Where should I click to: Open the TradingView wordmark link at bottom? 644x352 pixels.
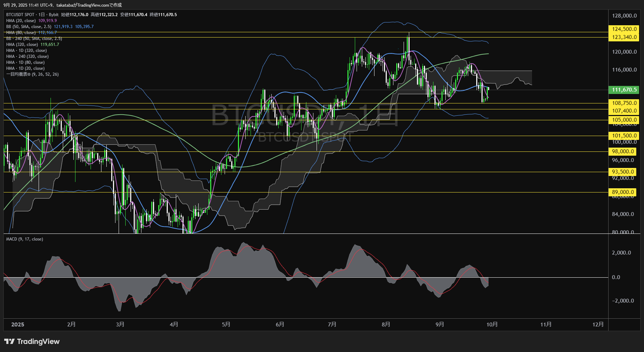pyautogui.click(x=38, y=341)
